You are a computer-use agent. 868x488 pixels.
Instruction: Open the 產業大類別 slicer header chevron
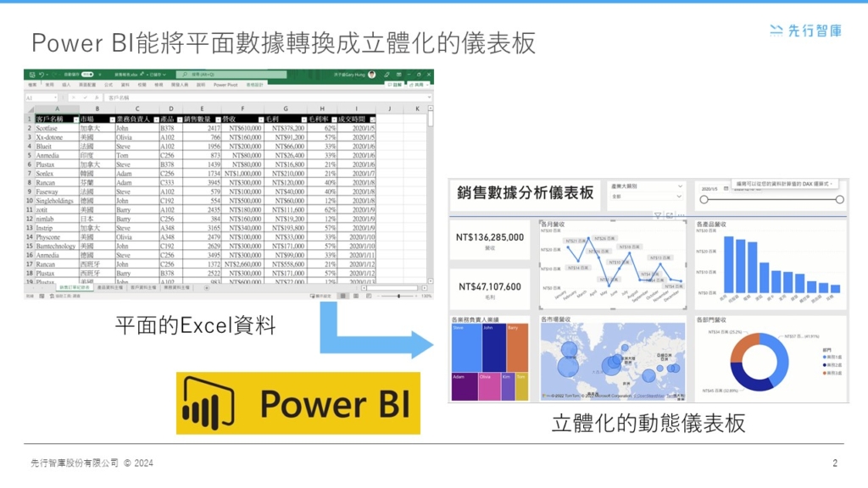coord(680,186)
